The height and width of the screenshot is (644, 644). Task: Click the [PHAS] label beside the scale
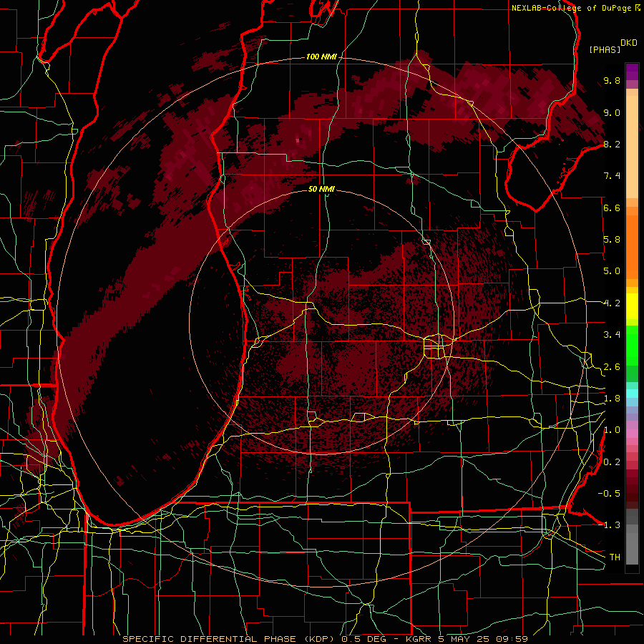pyautogui.click(x=605, y=49)
